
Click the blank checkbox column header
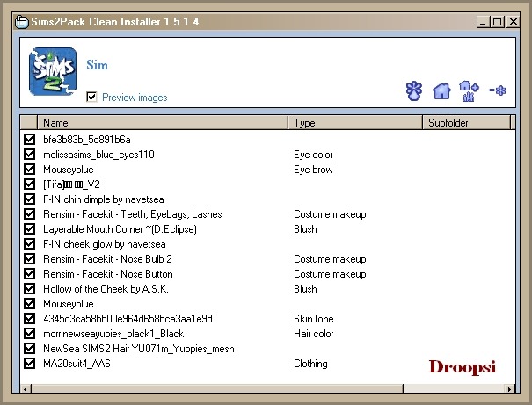[28, 122]
